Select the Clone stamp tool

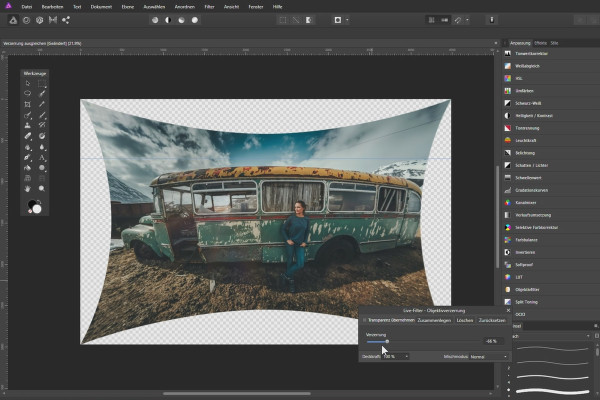28,126
